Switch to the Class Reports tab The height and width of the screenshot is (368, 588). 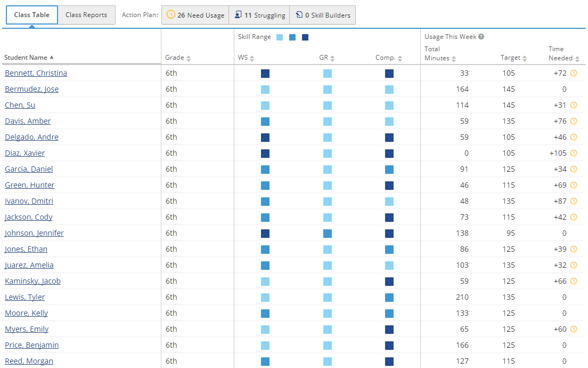click(86, 15)
